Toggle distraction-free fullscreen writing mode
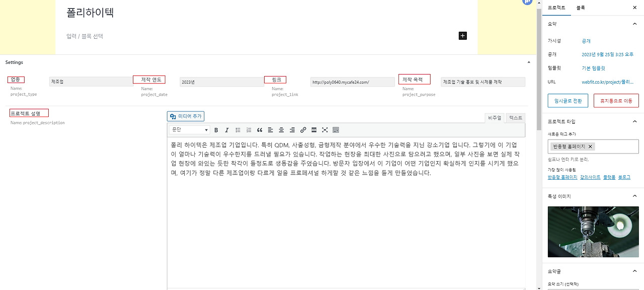The image size is (644, 290). 324,130
